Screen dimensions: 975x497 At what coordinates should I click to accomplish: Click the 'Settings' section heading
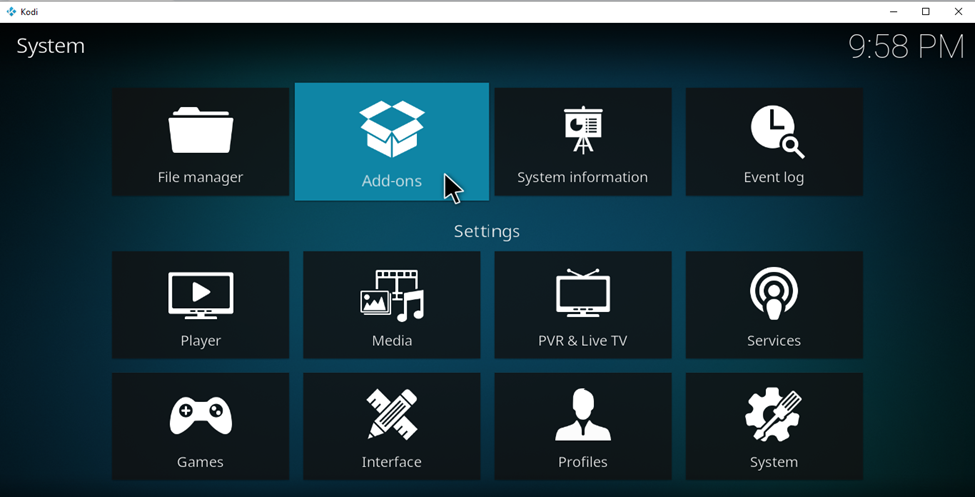click(486, 231)
